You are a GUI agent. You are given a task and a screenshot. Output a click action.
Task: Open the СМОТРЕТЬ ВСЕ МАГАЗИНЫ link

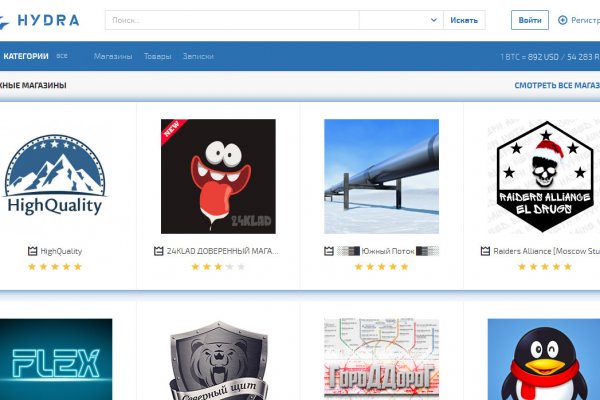(556, 85)
